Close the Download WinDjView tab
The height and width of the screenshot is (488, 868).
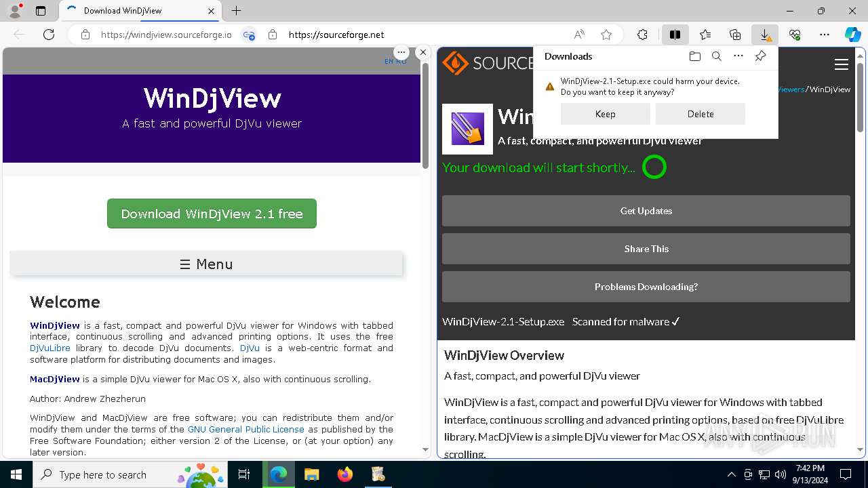[212, 11]
